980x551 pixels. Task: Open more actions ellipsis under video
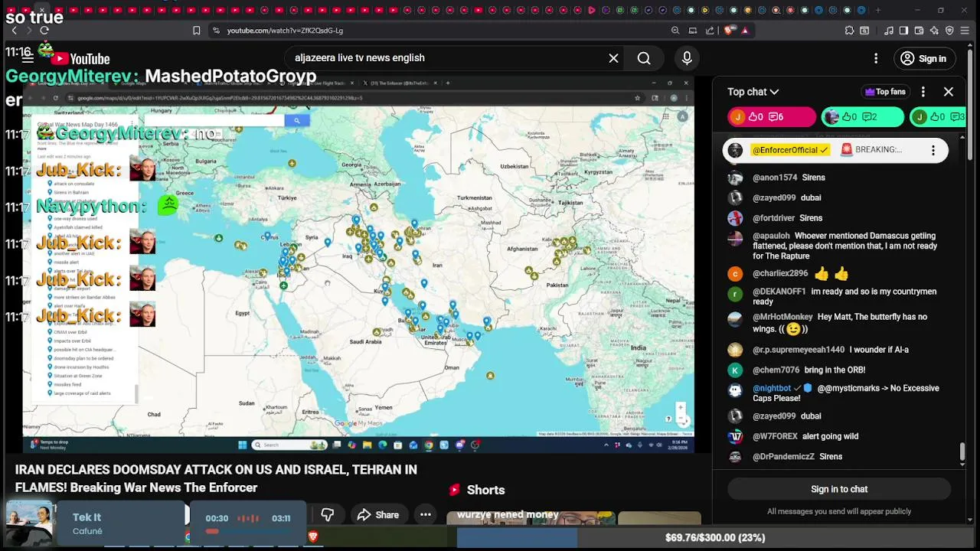click(426, 515)
